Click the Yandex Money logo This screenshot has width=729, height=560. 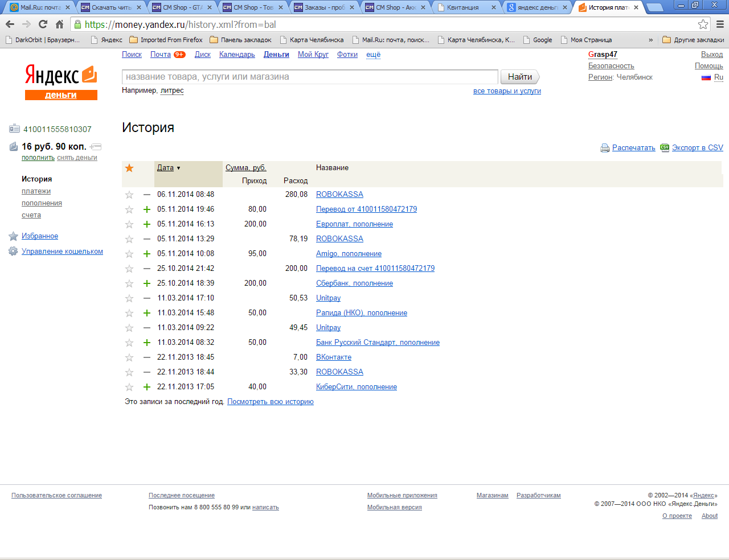click(61, 83)
